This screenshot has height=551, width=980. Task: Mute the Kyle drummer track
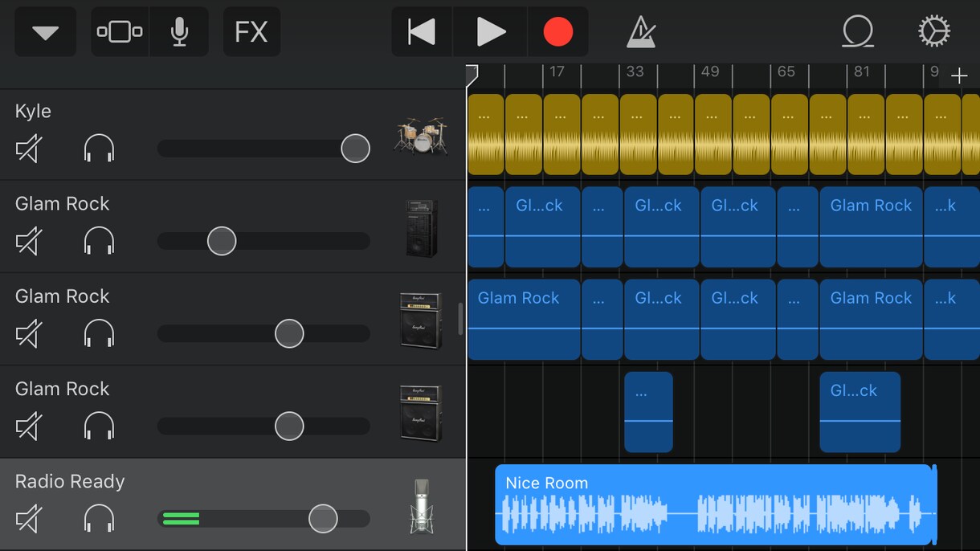[29, 149]
